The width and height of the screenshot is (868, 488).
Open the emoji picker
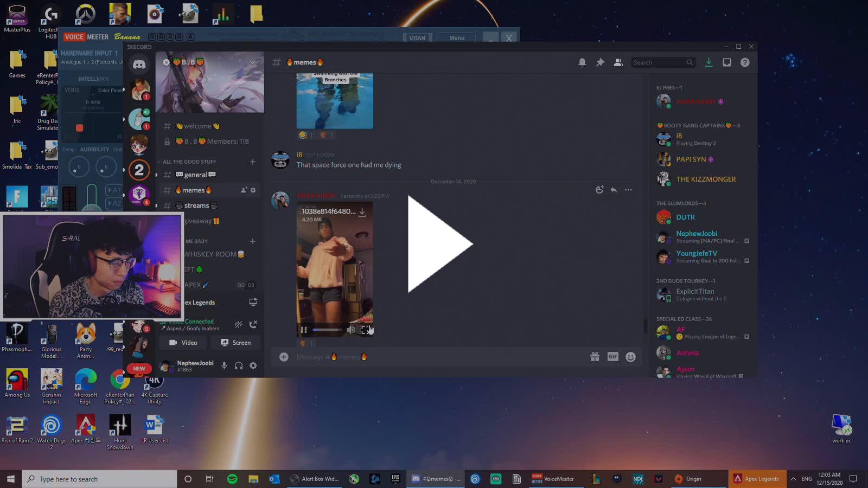tap(630, 357)
